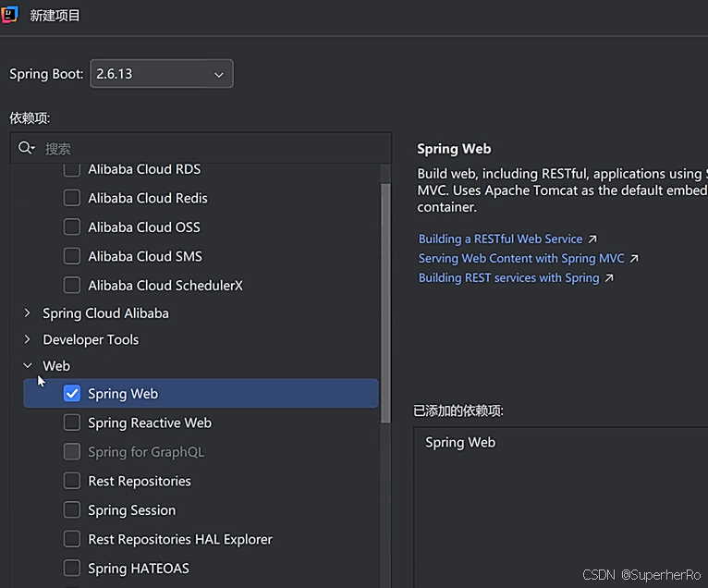This screenshot has height=588, width=708.
Task: Open Building a RESTful Web Service link
Action: pyautogui.click(x=500, y=239)
